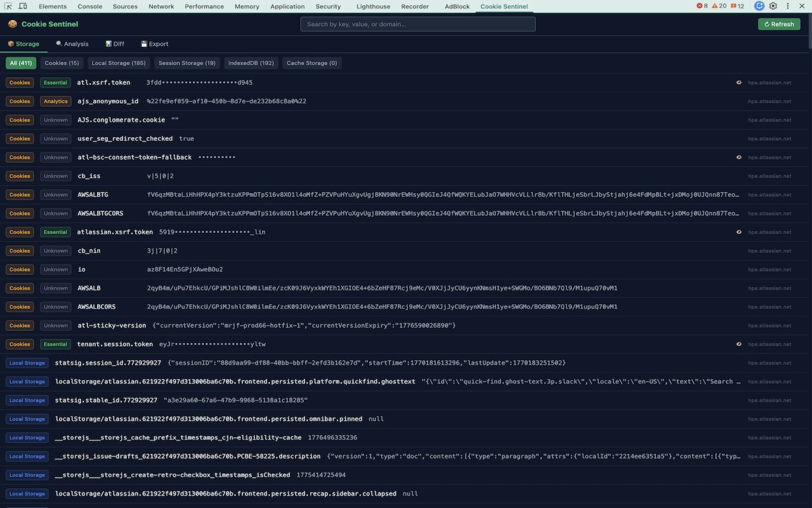812x508 pixels.
Task: Select the atl-sticky-version cookie key
Action: coord(112,326)
